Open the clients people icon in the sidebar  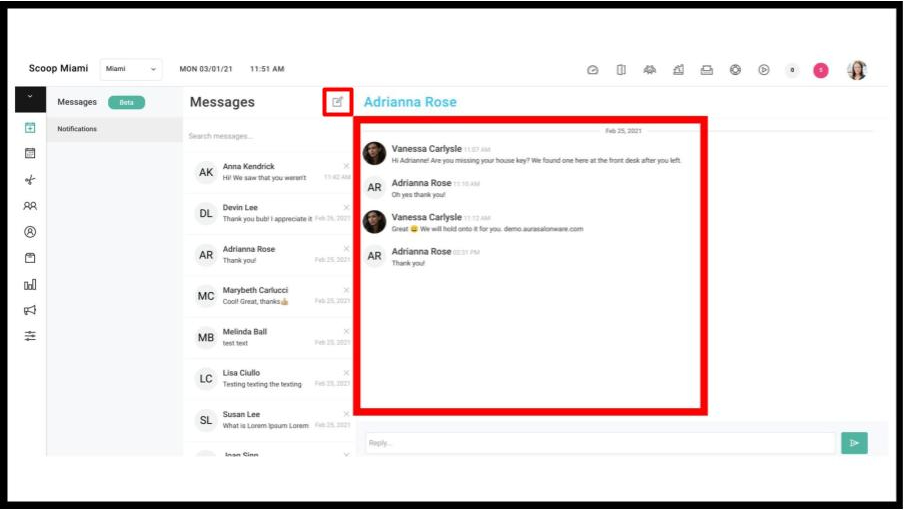[30, 206]
